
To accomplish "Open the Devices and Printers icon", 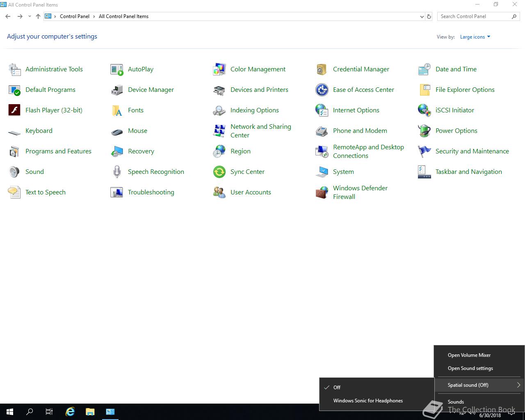I will click(219, 90).
